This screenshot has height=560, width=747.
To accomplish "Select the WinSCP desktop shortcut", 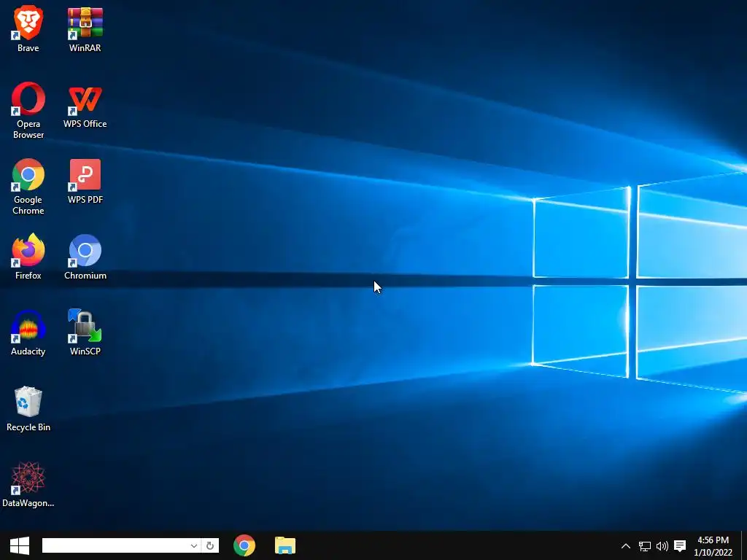I will 85,332.
